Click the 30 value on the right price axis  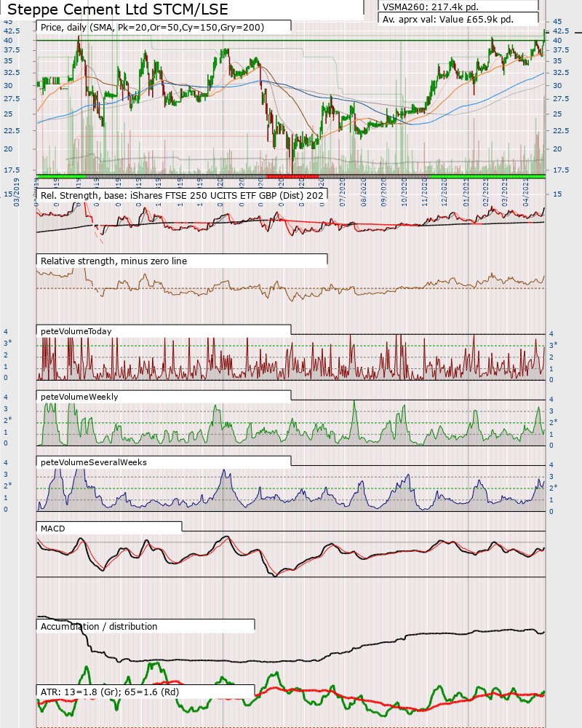557,86
